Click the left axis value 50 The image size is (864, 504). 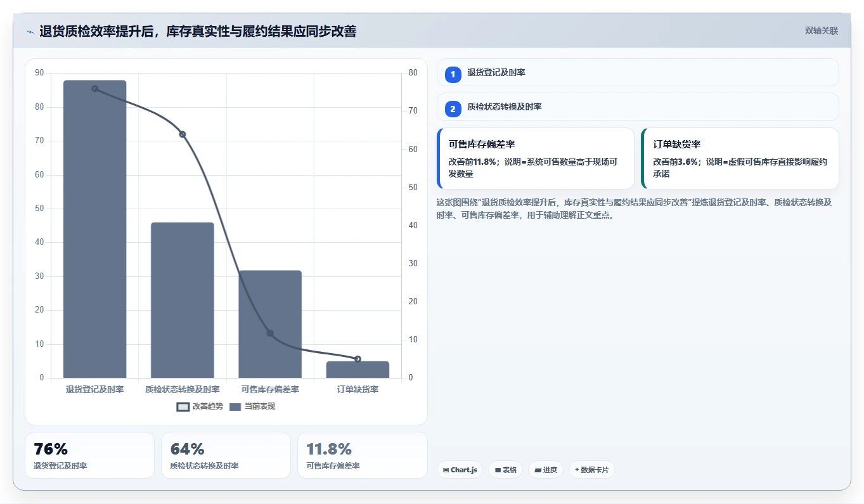40,209
